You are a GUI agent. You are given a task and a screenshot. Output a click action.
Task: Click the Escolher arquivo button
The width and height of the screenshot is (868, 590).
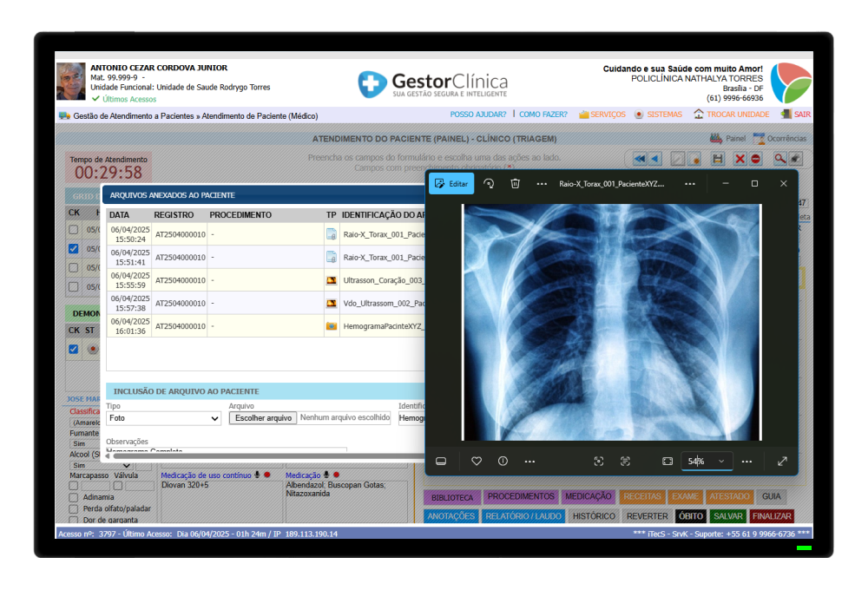[264, 418]
